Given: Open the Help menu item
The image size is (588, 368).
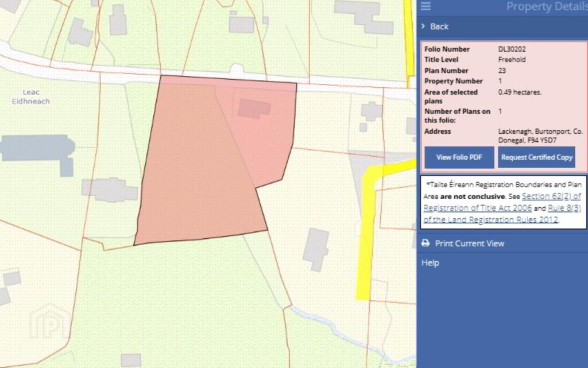Looking at the screenshot, I should click(x=430, y=263).
